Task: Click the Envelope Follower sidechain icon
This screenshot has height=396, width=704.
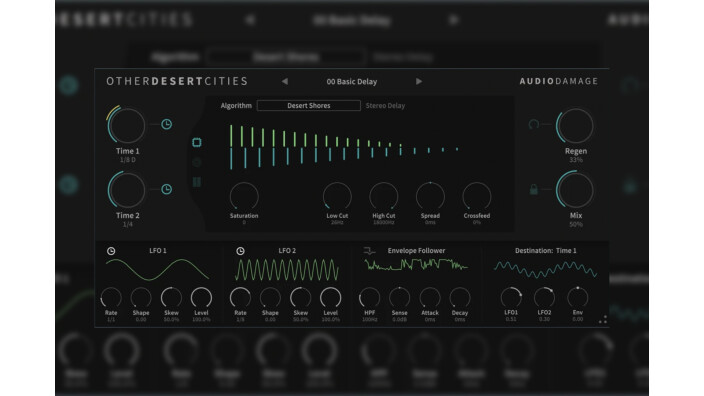Action: pos(369,251)
